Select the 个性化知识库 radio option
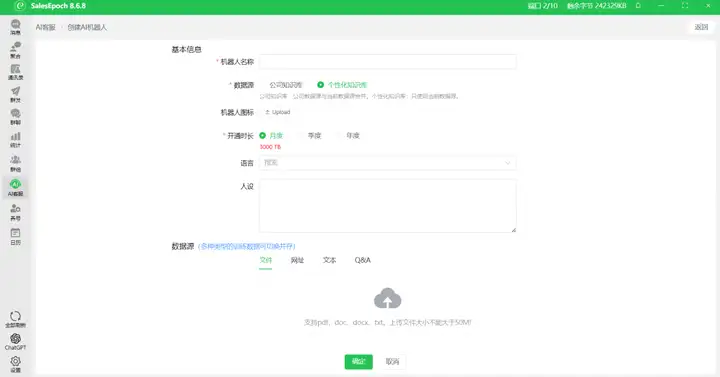Screen dimensions: 720x377 click(x=342, y=85)
